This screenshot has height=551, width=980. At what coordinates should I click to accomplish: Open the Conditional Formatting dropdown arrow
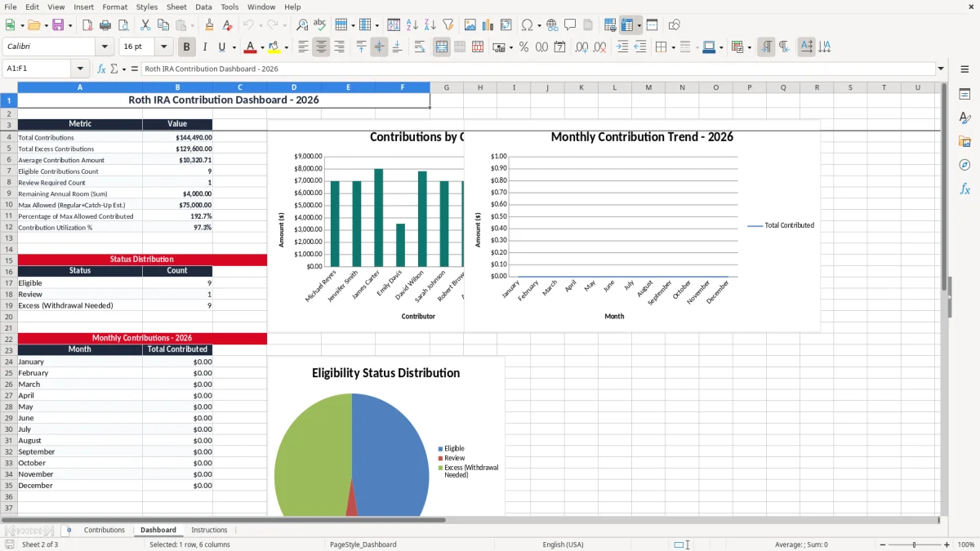(749, 47)
